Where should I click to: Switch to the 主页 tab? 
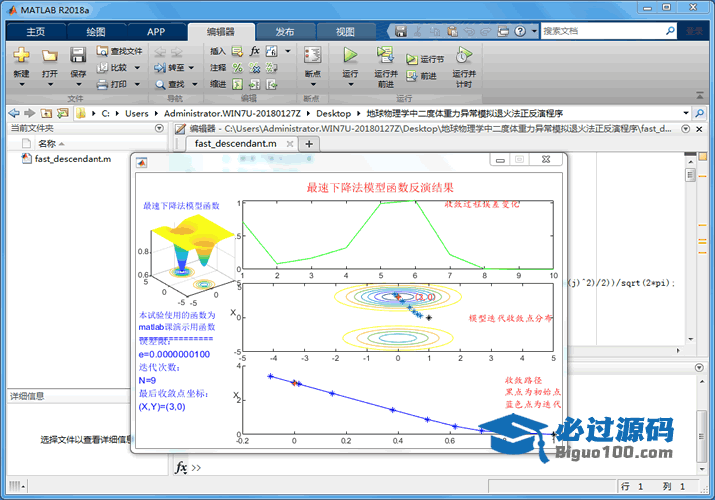[36, 31]
